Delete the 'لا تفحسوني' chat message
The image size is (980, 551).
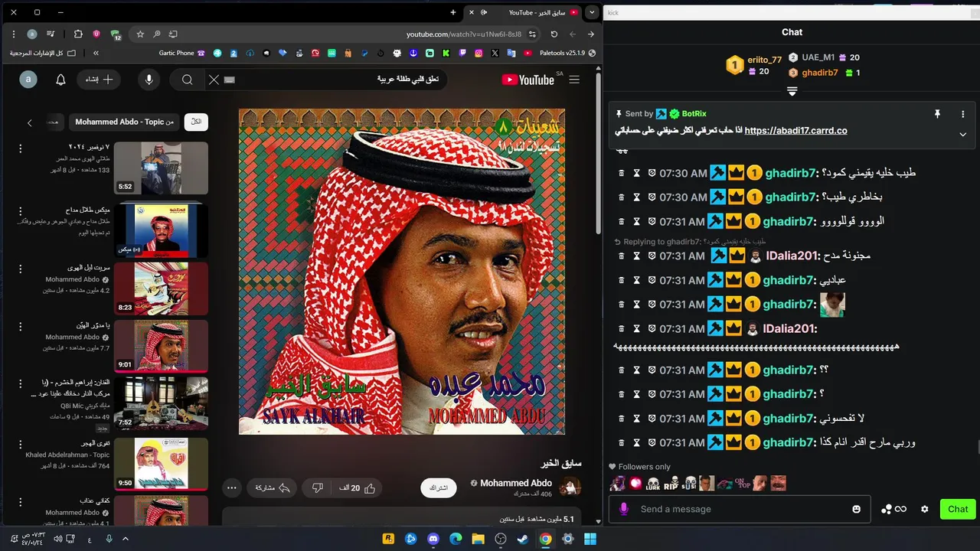pos(622,419)
